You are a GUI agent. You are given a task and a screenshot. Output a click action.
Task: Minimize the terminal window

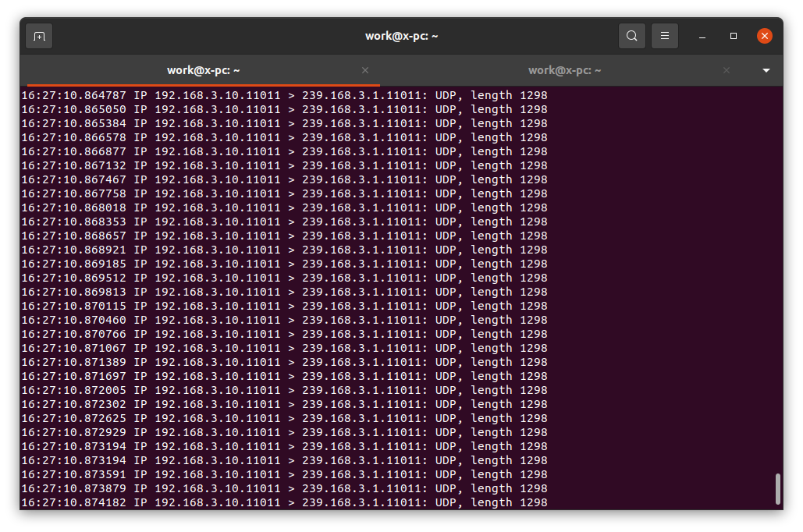[702, 36]
